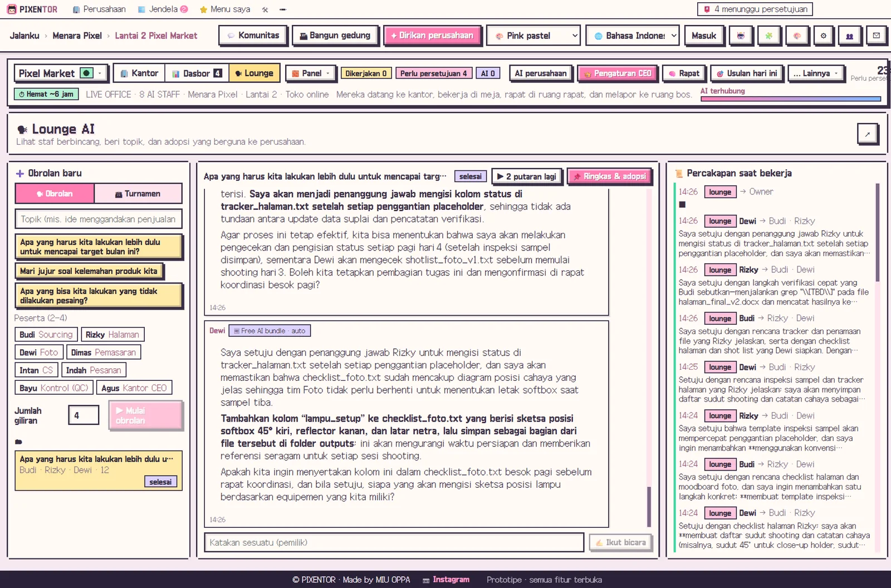
Task: Toggle participant Dimas Pemasaran
Action: (104, 352)
